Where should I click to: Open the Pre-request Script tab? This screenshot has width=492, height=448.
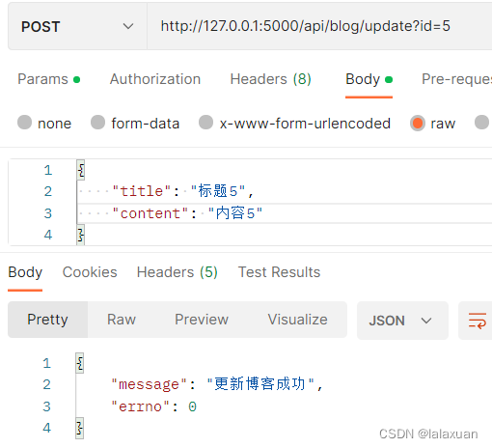pos(456,79)
